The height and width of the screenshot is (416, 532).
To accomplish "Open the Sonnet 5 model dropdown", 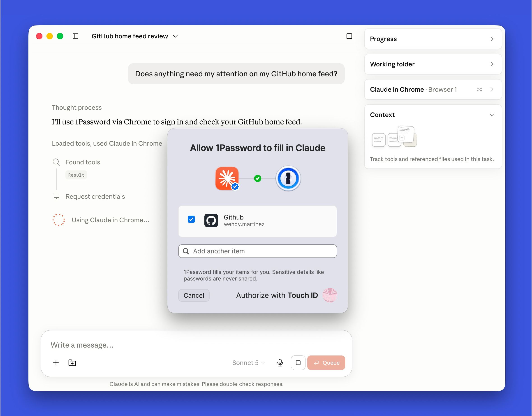I will tap(248, 363).
